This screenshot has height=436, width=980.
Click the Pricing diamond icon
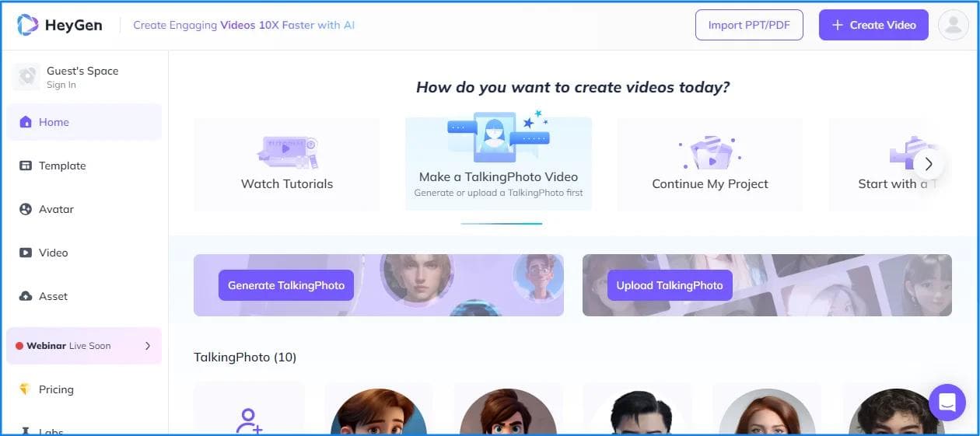(x=26, y=389)
